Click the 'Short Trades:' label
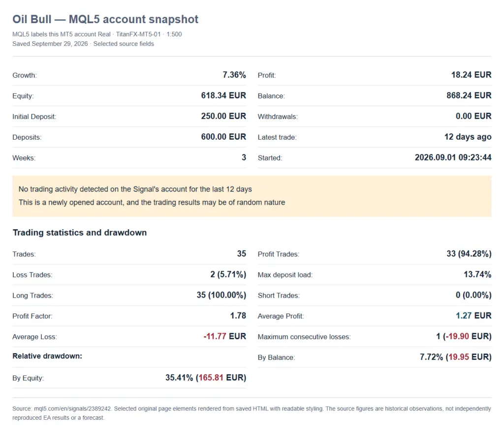Screen dimensions: 504x435 click(279, 296)
